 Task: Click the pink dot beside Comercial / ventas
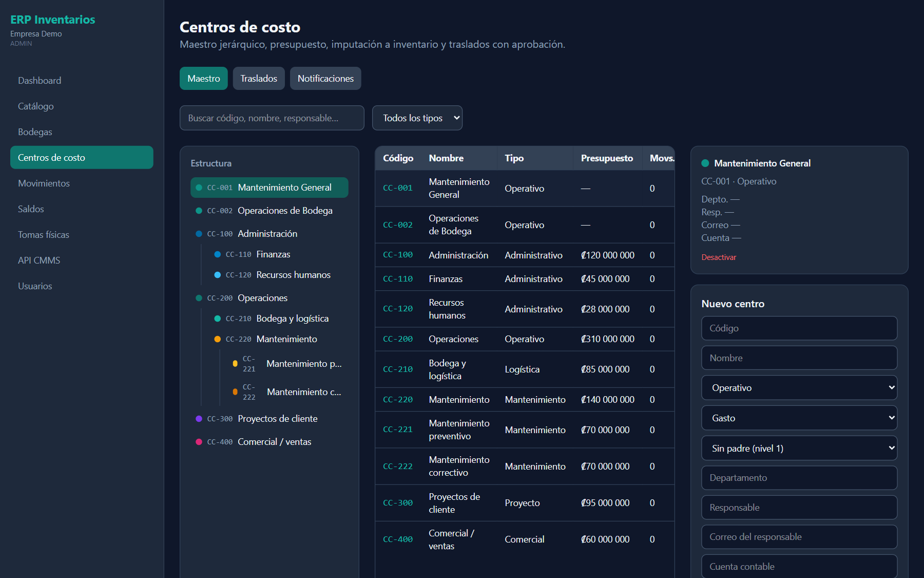pos(199,442)
